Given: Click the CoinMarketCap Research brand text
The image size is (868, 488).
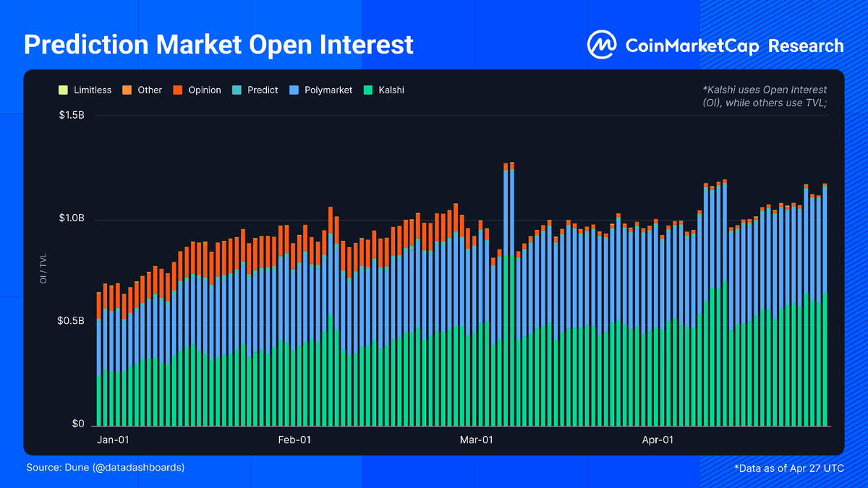Looking at the screenshot, I should pos(734,46).
